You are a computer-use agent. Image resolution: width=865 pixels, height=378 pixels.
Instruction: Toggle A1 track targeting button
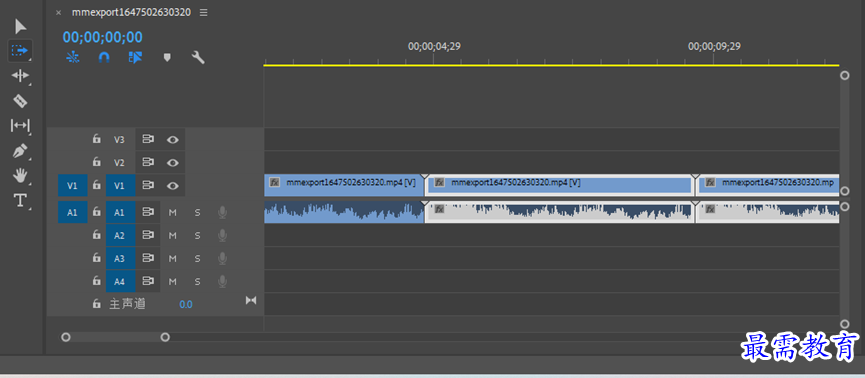point(120,212)
